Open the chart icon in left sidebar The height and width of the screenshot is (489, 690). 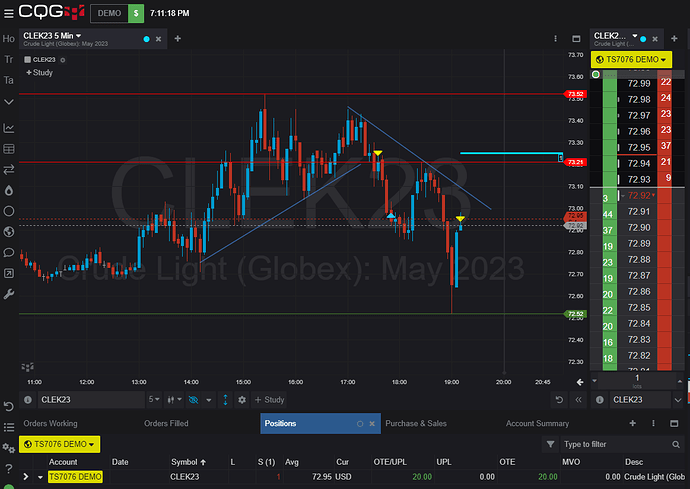(x=9, y=128)
